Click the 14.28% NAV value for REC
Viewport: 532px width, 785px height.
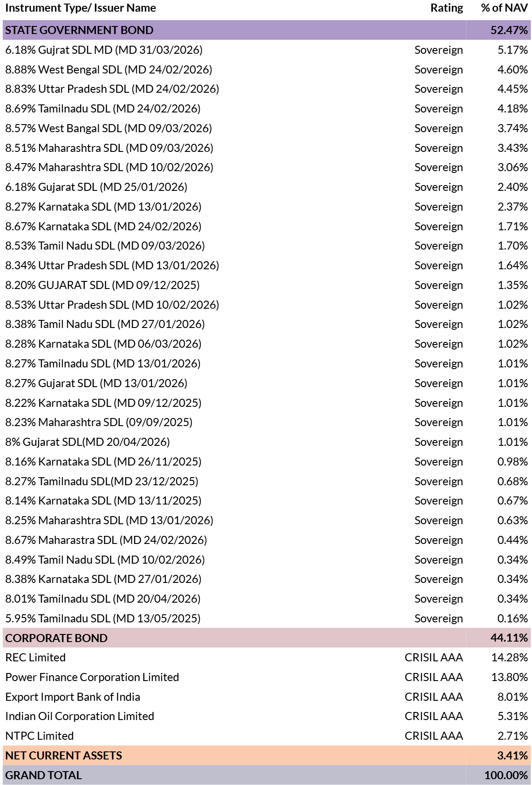(x=510, y=657)
